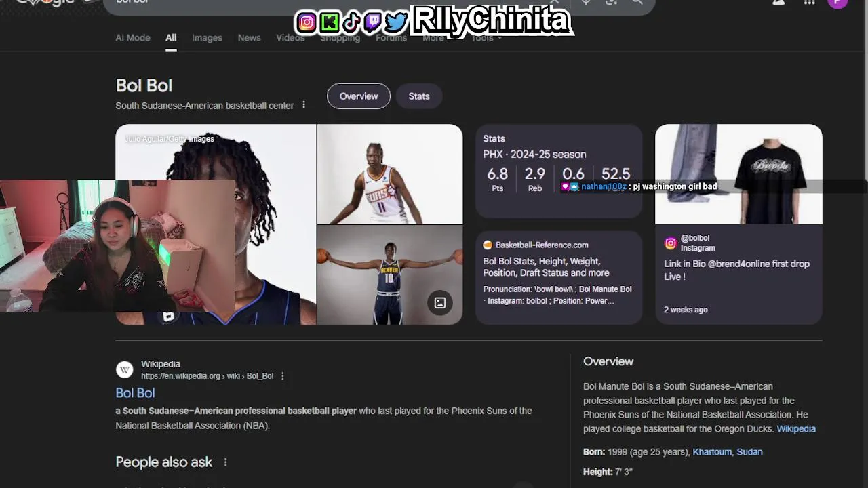Open the Khartoum birthplace link
Viewport: 868px width, 488px height.
tap(712, 452)
